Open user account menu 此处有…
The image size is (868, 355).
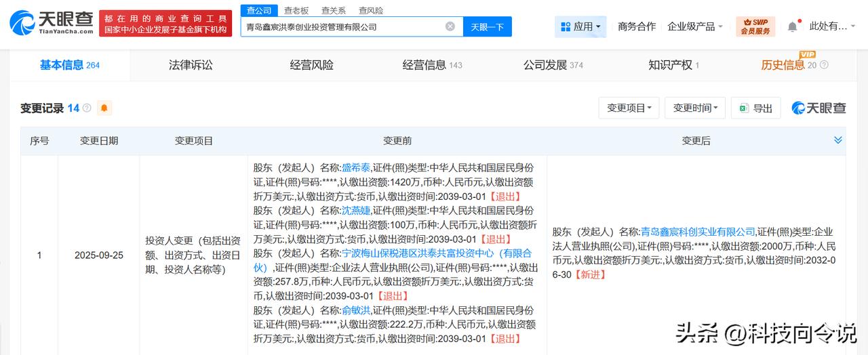coord(833,26)
